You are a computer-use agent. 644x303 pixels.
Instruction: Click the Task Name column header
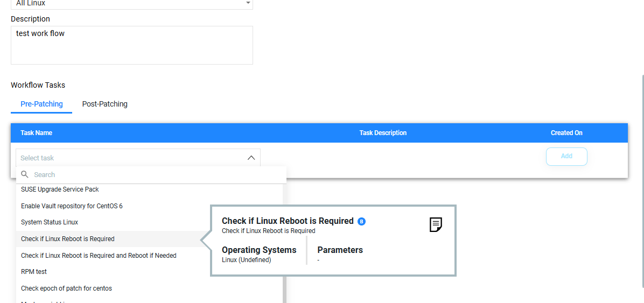tap(36, 132)
